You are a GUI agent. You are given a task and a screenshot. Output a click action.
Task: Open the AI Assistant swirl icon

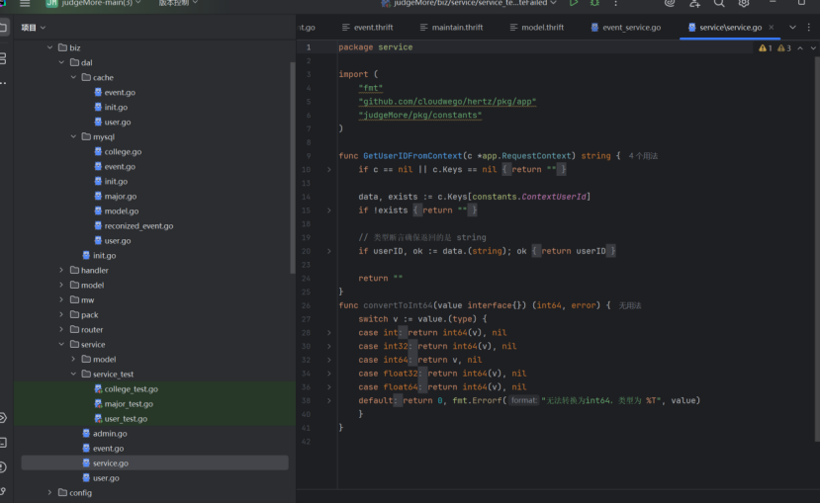[x=670, y=3]
